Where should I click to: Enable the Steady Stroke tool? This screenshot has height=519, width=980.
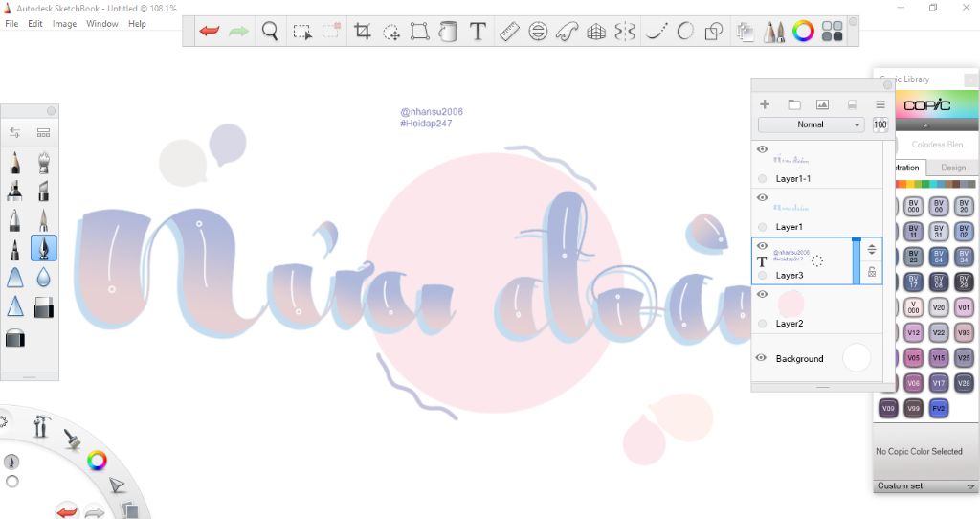(x=656, y=31)
